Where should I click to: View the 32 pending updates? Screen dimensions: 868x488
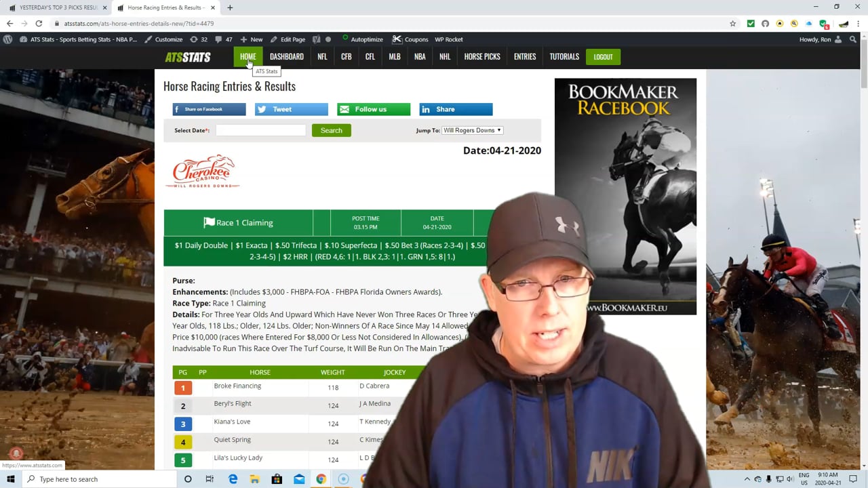[199, 39]
